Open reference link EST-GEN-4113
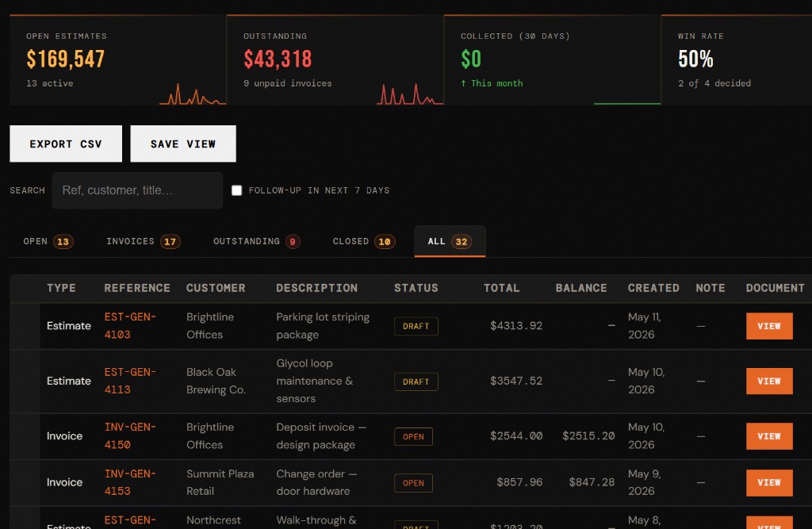Screen dimensions: 812x529 coord(130,381)
